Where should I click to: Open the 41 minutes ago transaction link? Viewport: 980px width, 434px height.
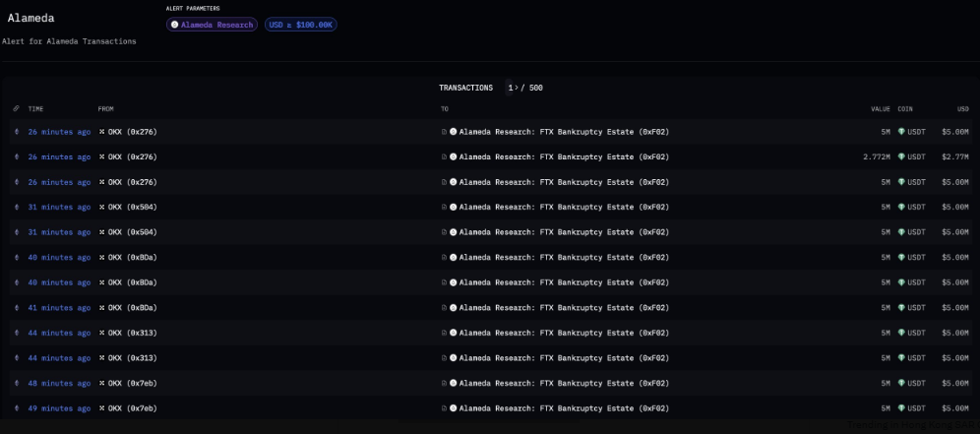click(59, 308)
